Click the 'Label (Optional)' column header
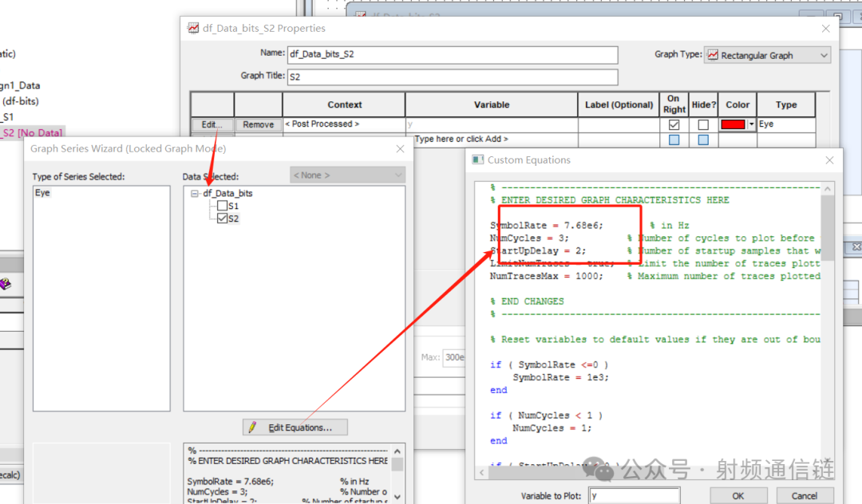Viewport: 862px width, 504px height. point(619,104)
